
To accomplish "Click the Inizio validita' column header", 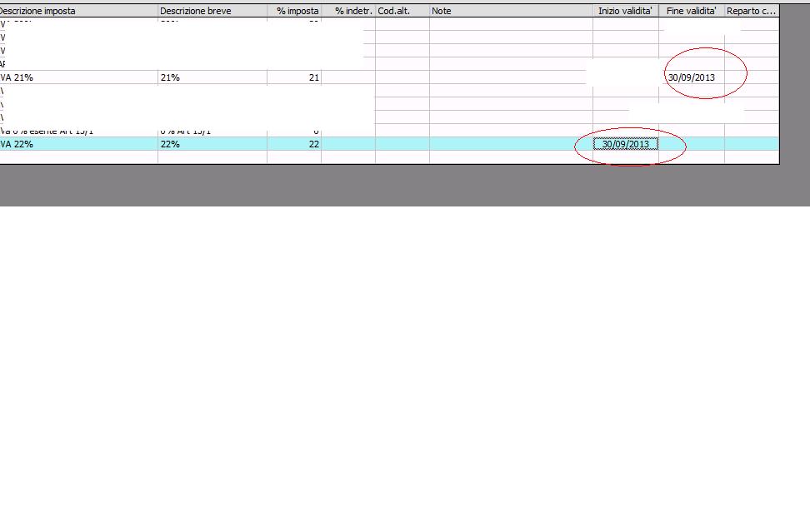I will tap(626, 10).
